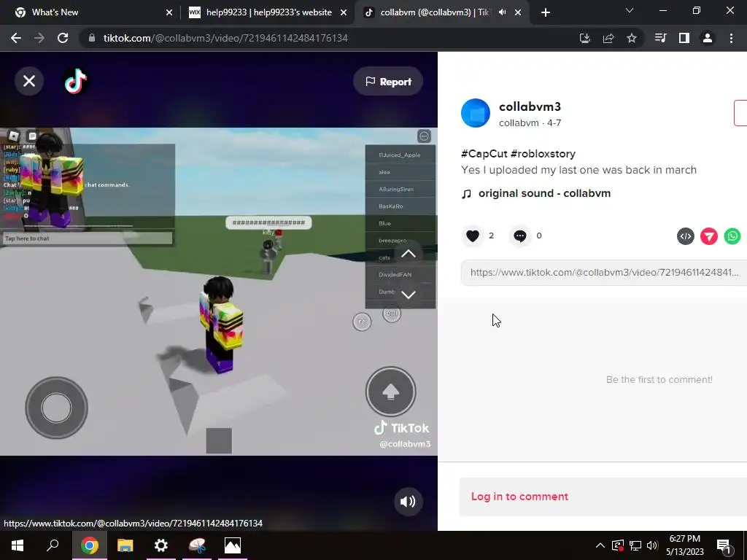
Task: Click Log in to comment
Action: click(519, 497)
